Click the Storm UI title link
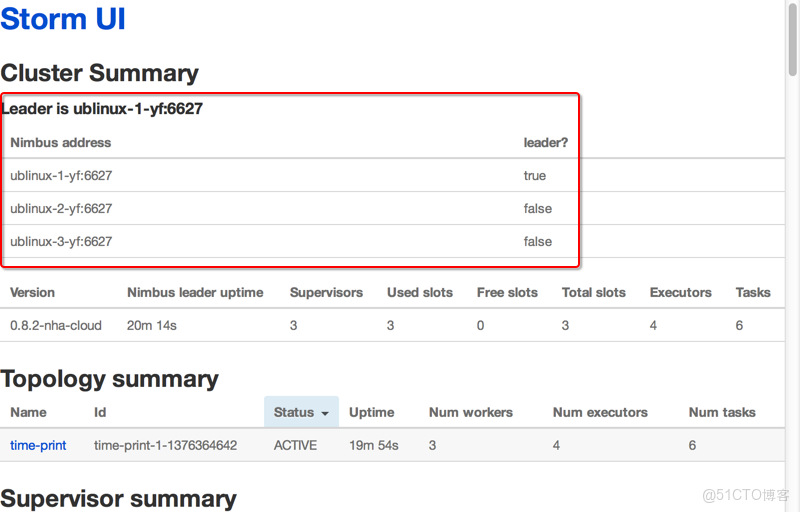Image resolution: width=800 pixels, height=512 pixels. pyautogui.click(x=63, y=18)
